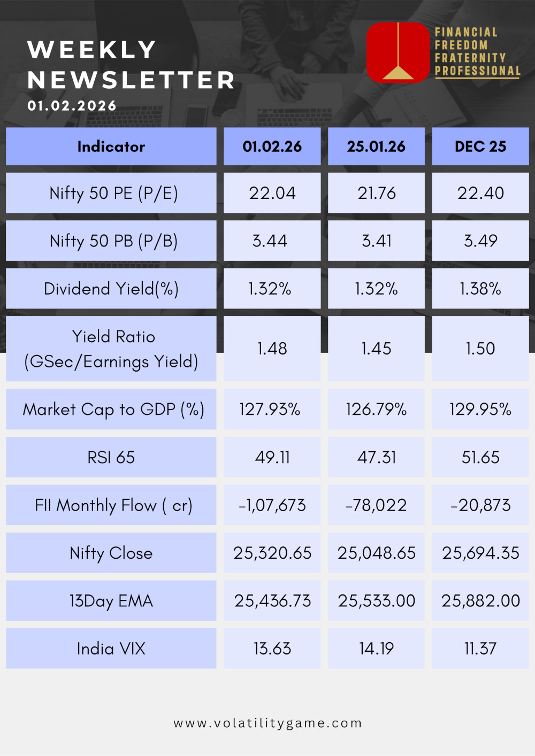Select the 25.01.26 column header
Screen dimensions: 535x756
[376, 146]
